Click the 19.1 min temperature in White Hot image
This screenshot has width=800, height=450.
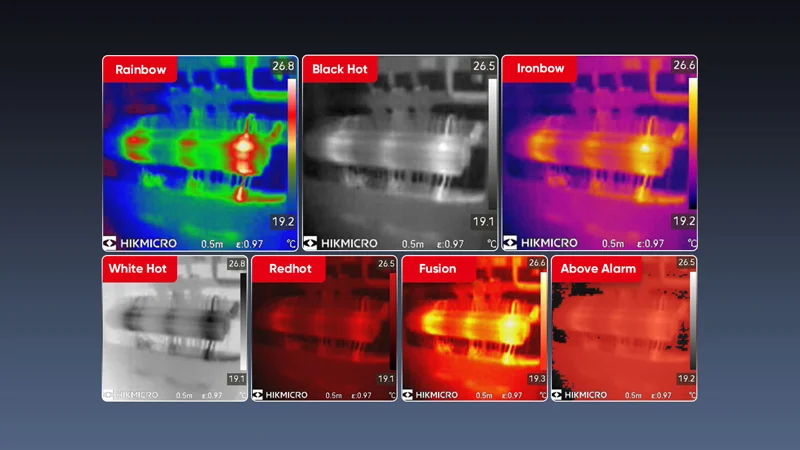click(237, 379)
